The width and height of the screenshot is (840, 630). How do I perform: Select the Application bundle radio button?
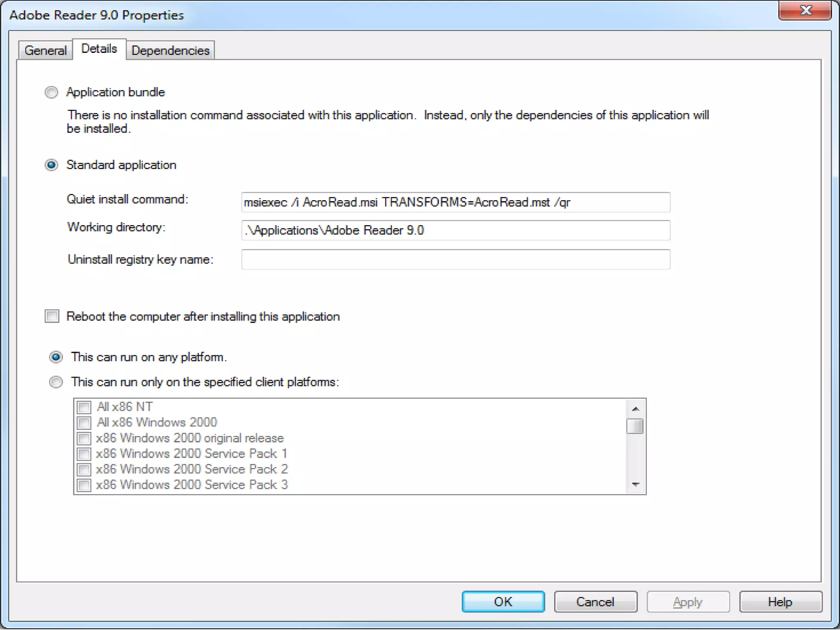(51, 92)
